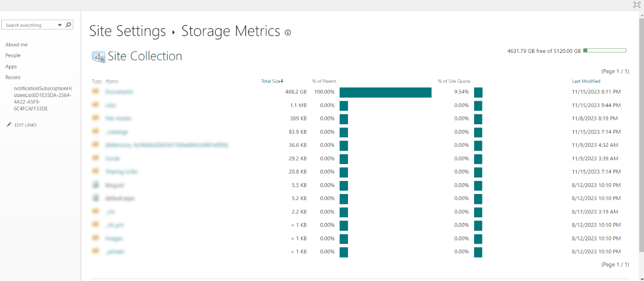Open the search scope dropdown arrow

[59, 25]
